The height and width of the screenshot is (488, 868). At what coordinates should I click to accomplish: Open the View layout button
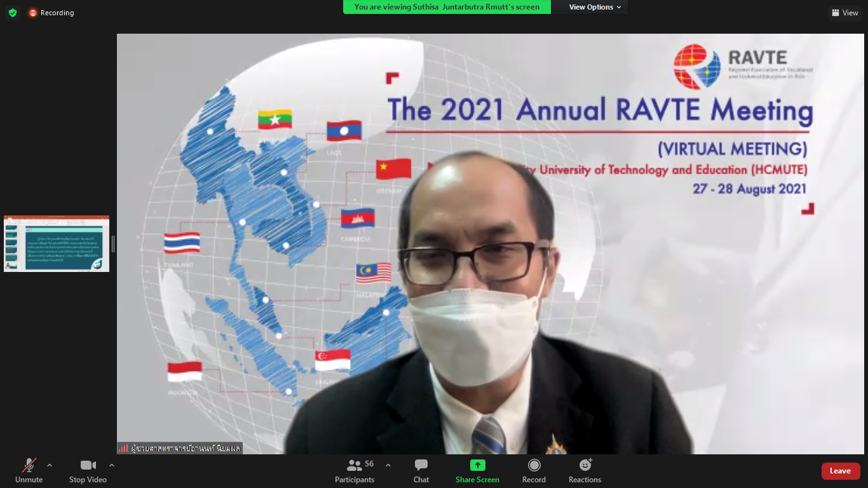[x=844, y=13]
